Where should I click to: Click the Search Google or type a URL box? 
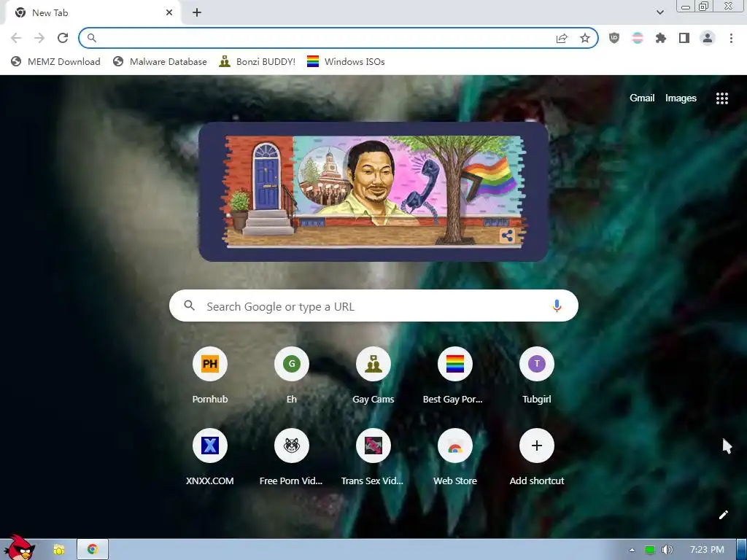click(373, 306)
